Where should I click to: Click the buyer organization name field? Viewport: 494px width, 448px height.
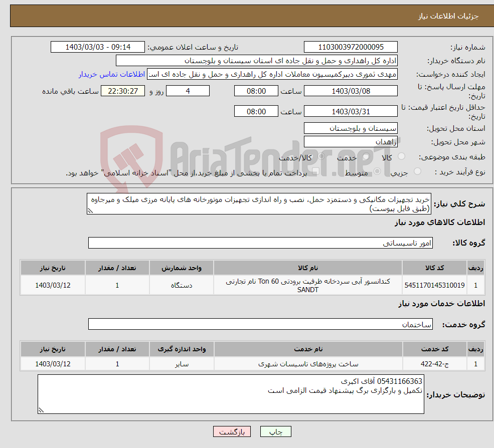(256, 61)
